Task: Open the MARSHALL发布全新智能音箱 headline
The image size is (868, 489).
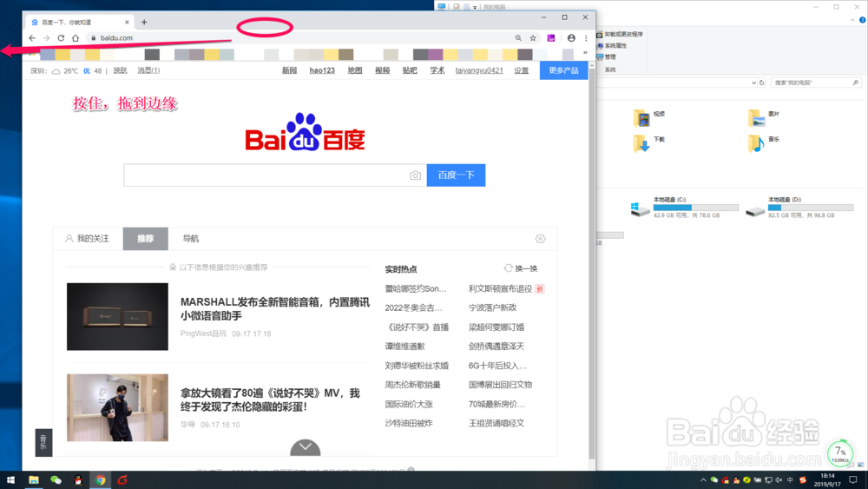Action: tap(275, 309)
